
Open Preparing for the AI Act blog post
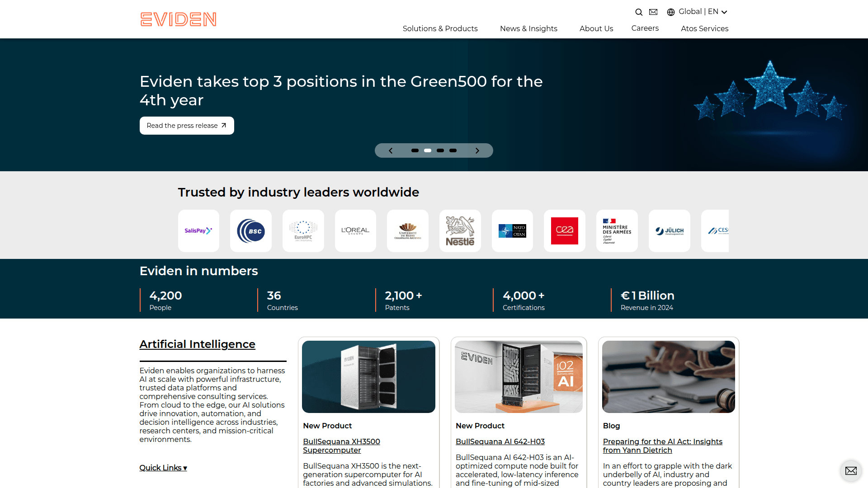point(662,446)
